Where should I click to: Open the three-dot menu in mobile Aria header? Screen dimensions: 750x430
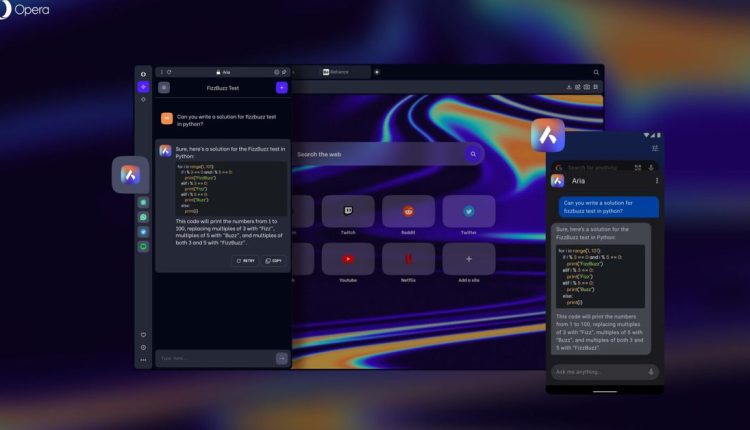(x=657, y=181)
